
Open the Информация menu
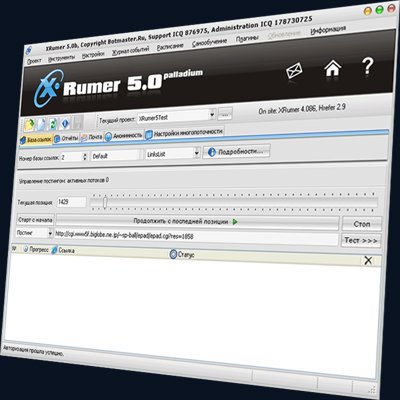pyautogui.click(x=328, y=30)
